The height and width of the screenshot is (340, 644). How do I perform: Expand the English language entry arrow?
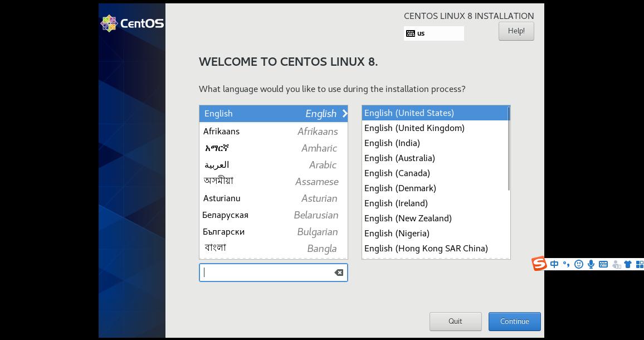(x=345, y=114)
